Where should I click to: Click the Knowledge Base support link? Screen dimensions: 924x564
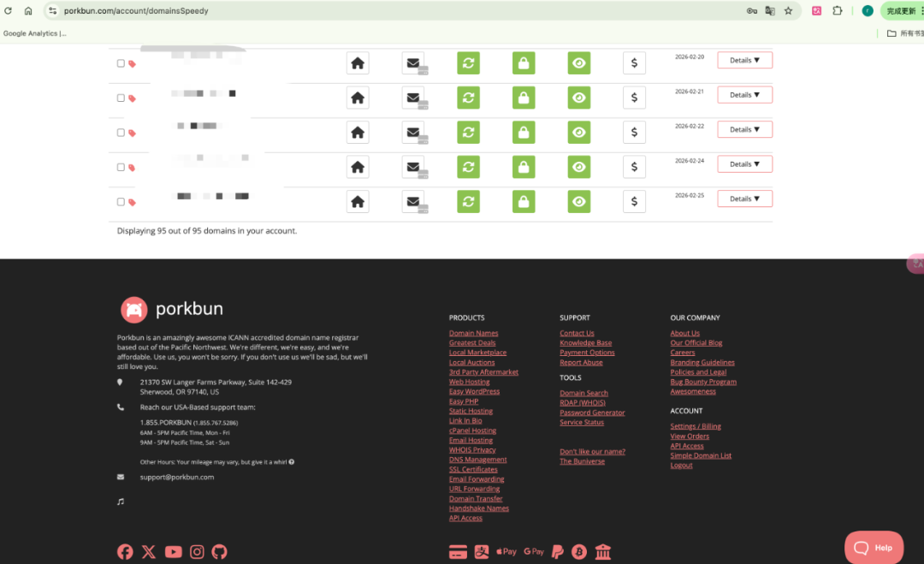pyautogui.click(x=585, y=343)
